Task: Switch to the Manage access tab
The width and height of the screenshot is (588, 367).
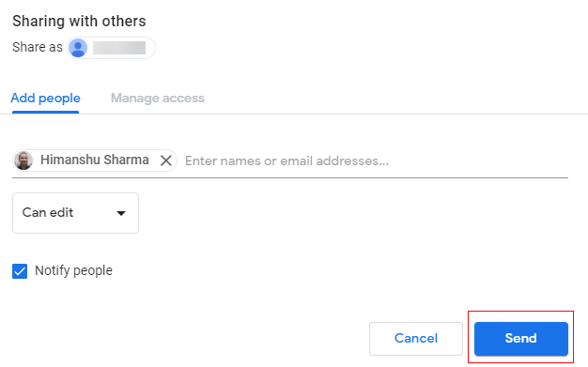Action: pos(158,99)
